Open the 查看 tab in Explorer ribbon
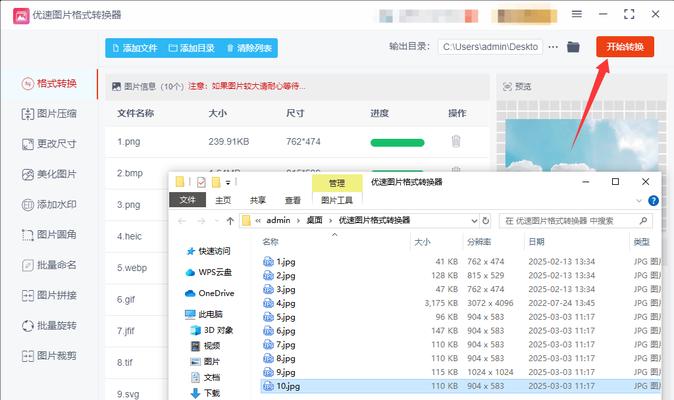Image resolution: width=674 pixels, height=400 pixels. [x=293, y=200]
